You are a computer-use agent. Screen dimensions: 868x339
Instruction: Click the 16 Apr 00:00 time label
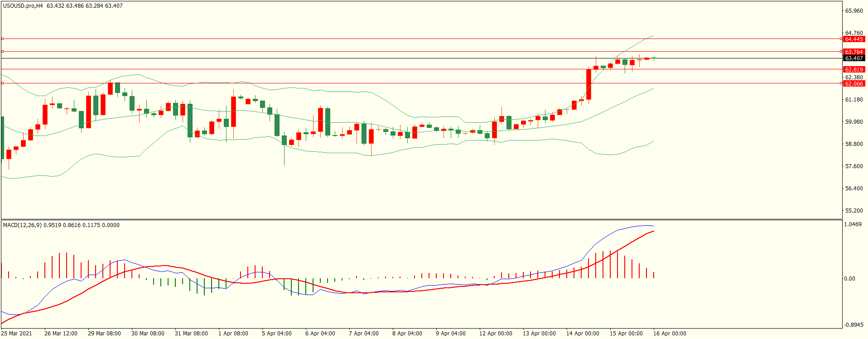tap(670, 334)
